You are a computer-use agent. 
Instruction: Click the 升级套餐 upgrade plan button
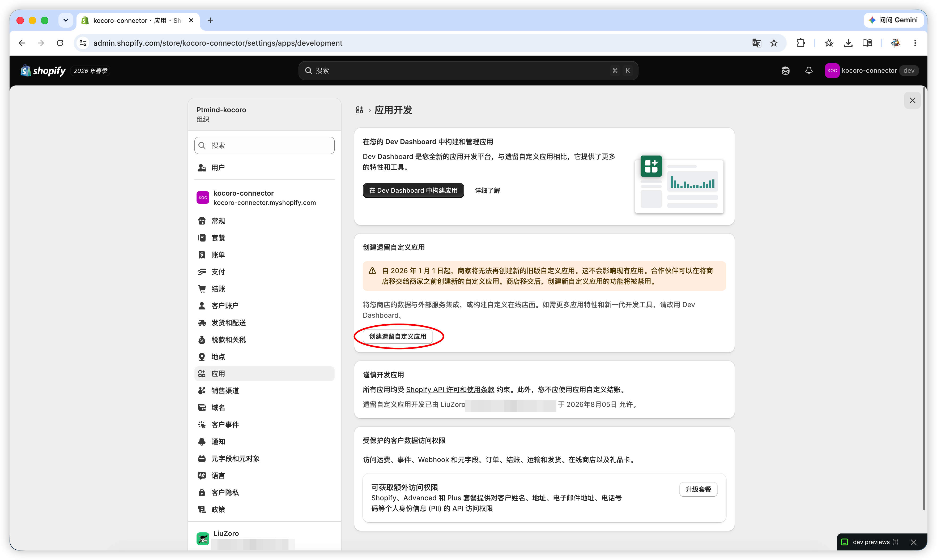coord(698,489)
